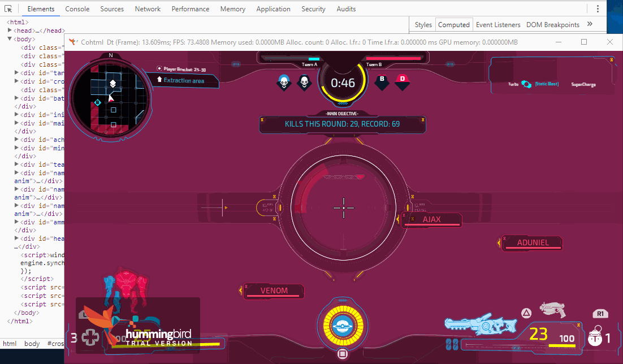Viewport: 623px width, 364px height.
Task: Click the VENOM player name tag
Action: tap(274, 291)
